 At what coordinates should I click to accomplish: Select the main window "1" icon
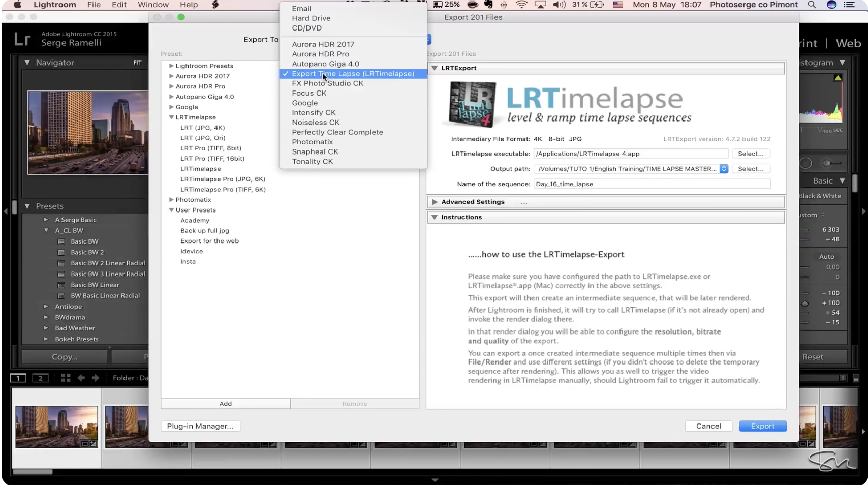click(x=18, y=378)
